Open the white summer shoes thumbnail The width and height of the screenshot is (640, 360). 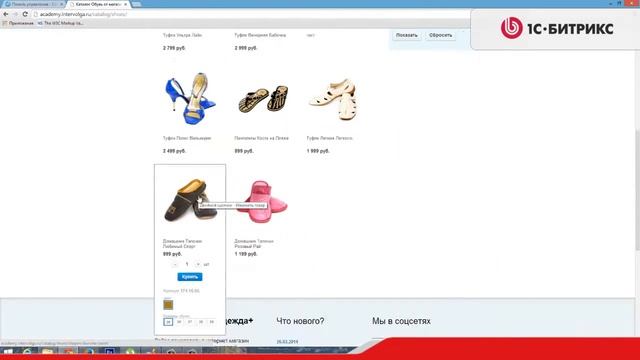click(x=333, y=99)
